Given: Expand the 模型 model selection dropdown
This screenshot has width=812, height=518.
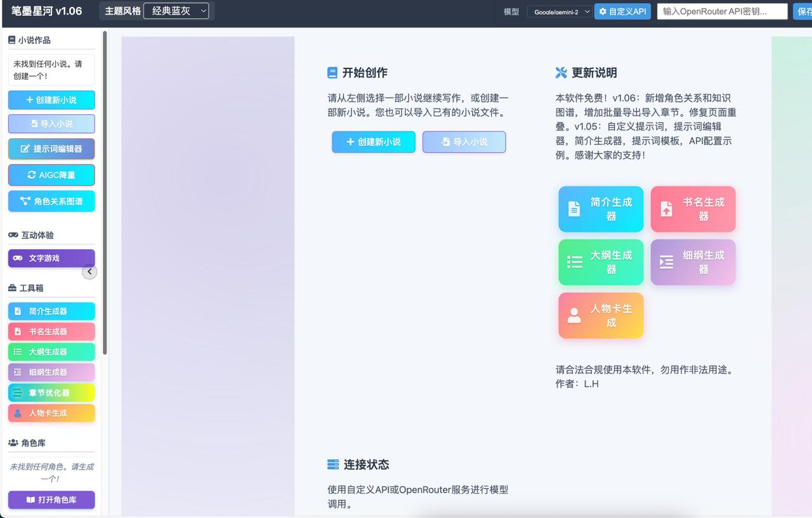Looking at the screenshot, I should coord(559,11).
